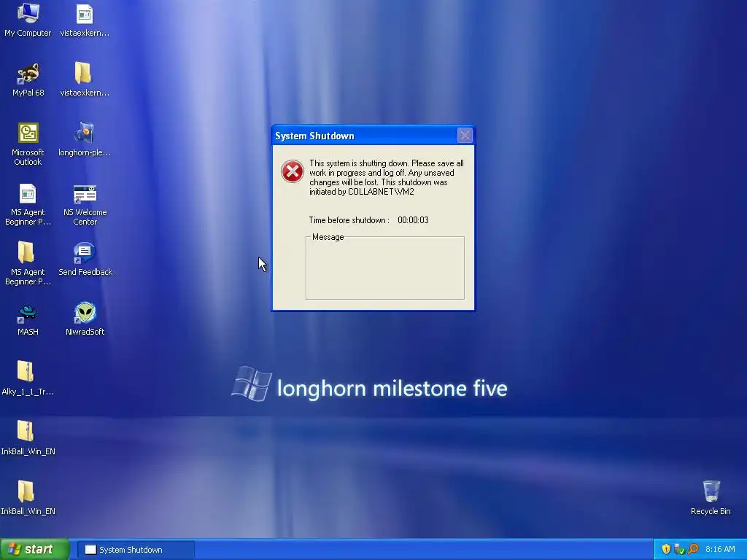Open the longhorn-ple... desktop icon
The image size is (747, 560).
tap(85, 139)
